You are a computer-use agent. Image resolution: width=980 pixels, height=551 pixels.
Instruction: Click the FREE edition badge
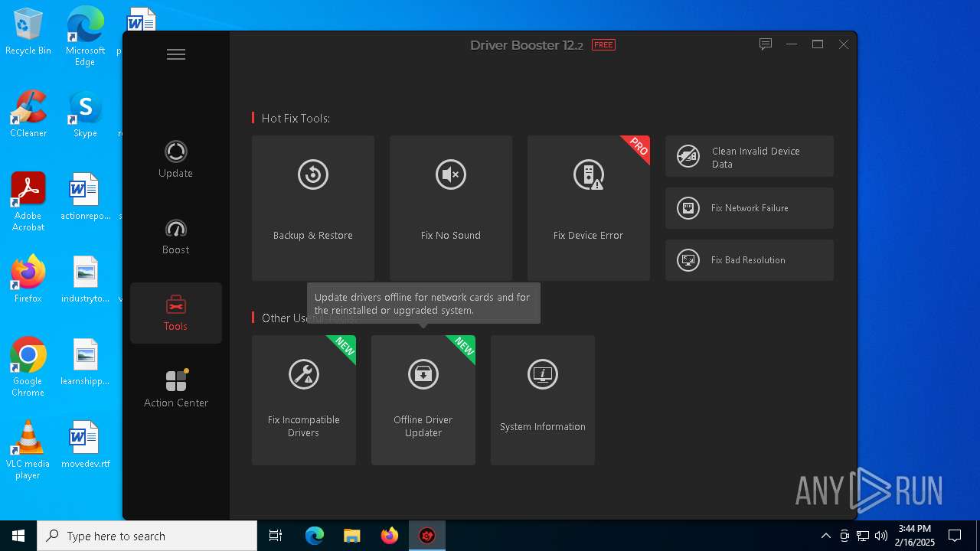tap(603, 45)
